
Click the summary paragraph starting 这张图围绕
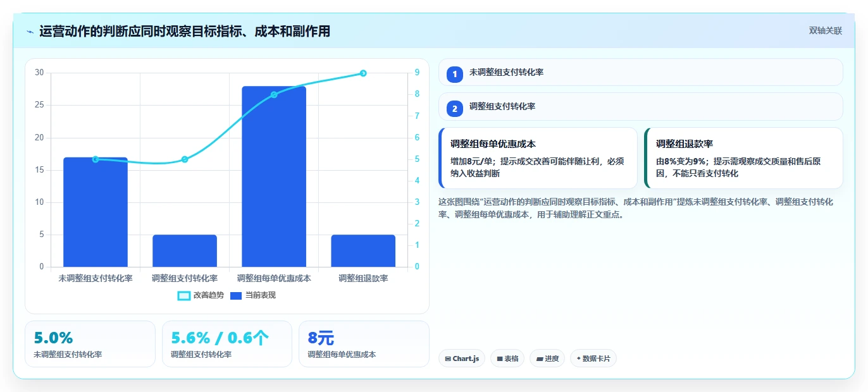click(x=637, y=208)
